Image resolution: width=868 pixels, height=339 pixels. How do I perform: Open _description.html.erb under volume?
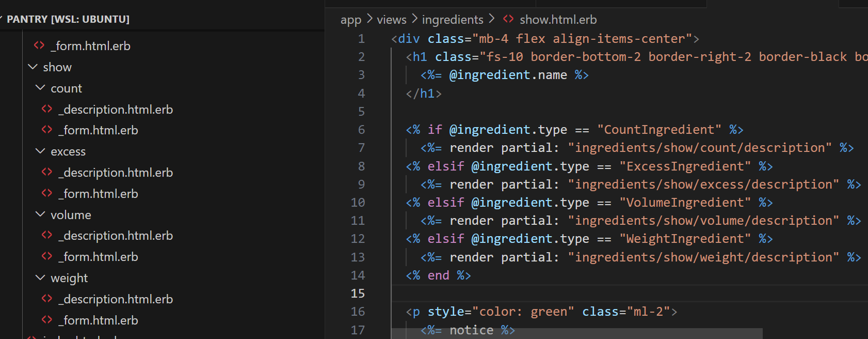pos(116,236)
